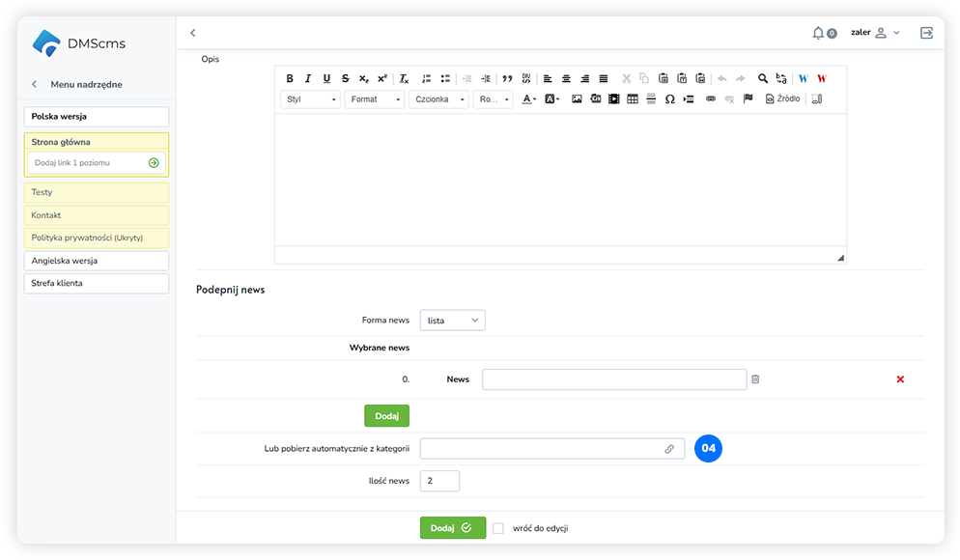Screen dimensions: 960x560
Task: Open the zaler user menu
Action: click(x=874, y=33)
